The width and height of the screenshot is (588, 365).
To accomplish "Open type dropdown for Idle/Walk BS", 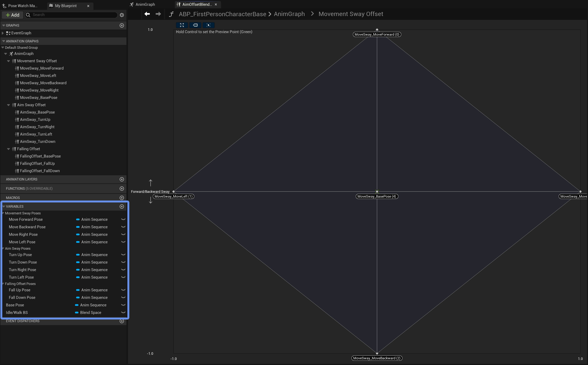I will (88, 313).
